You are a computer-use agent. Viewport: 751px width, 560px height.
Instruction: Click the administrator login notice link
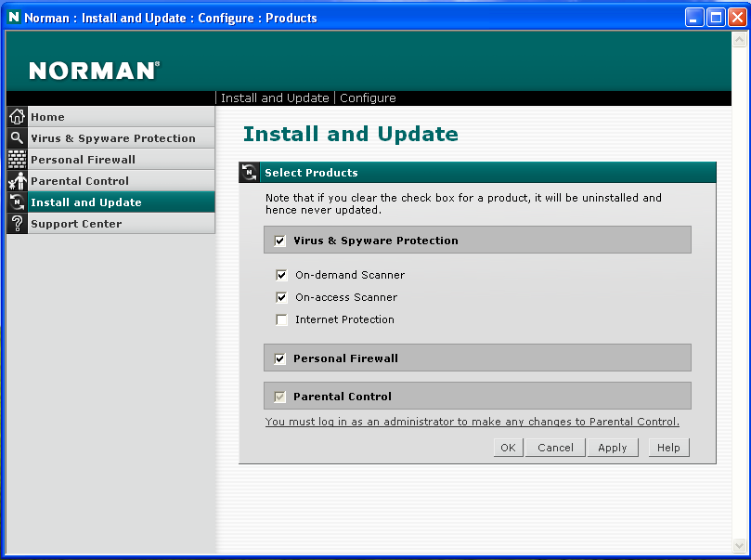(472, 422)
